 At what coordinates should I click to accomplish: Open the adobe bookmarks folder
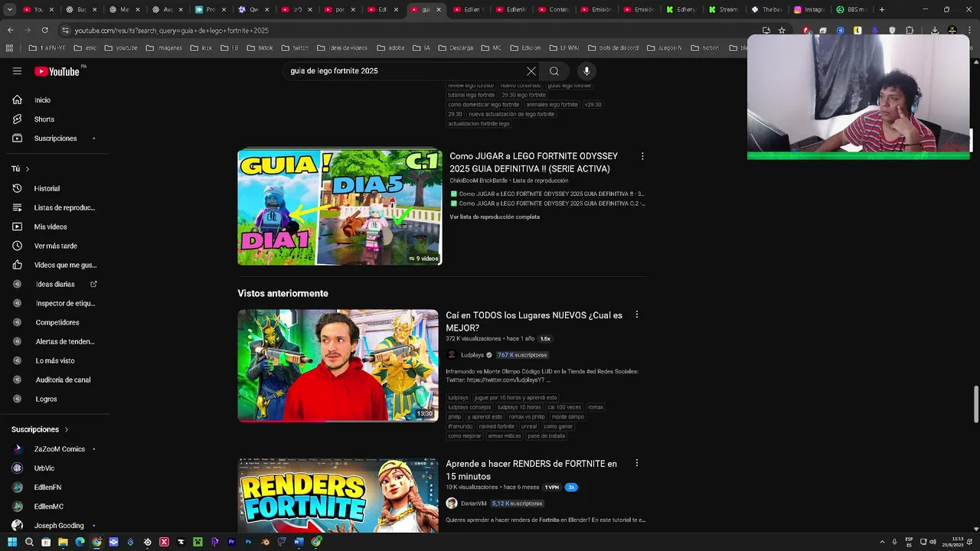click(x=390, y=48)
